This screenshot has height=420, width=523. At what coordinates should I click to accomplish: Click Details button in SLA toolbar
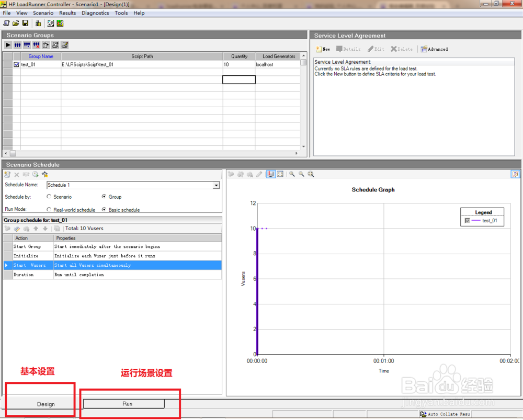(348, 49)
